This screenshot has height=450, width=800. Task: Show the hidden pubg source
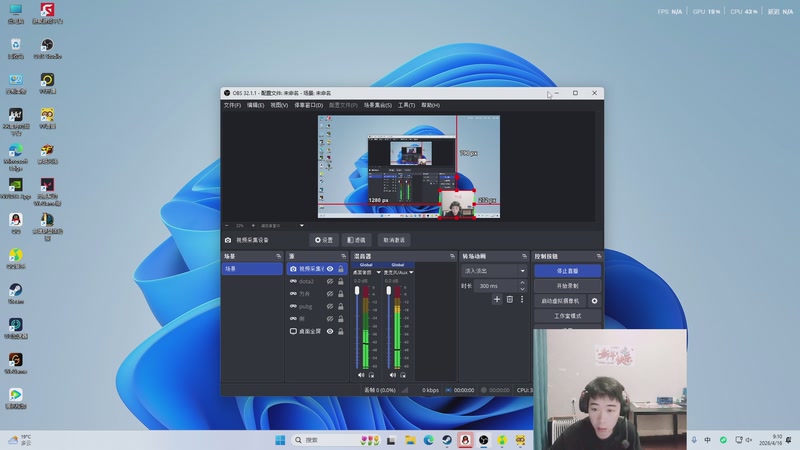click(330, 307)
